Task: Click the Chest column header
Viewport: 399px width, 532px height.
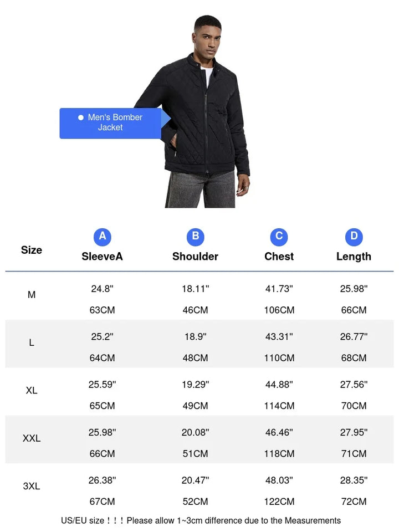Action: click(x=279, y=257)
